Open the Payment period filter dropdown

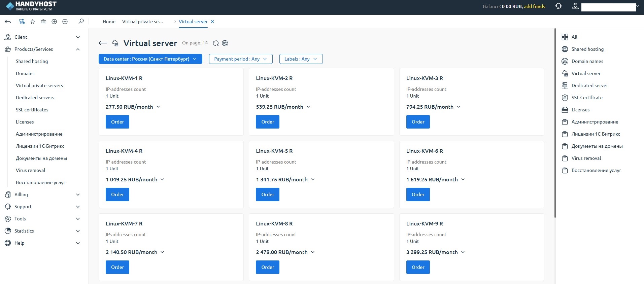[x=240, y=59]
